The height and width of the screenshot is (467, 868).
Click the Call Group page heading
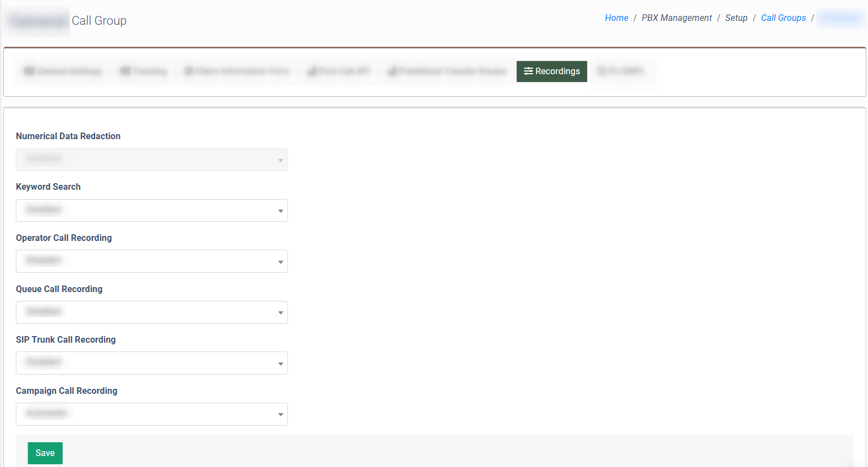point(99,21)
